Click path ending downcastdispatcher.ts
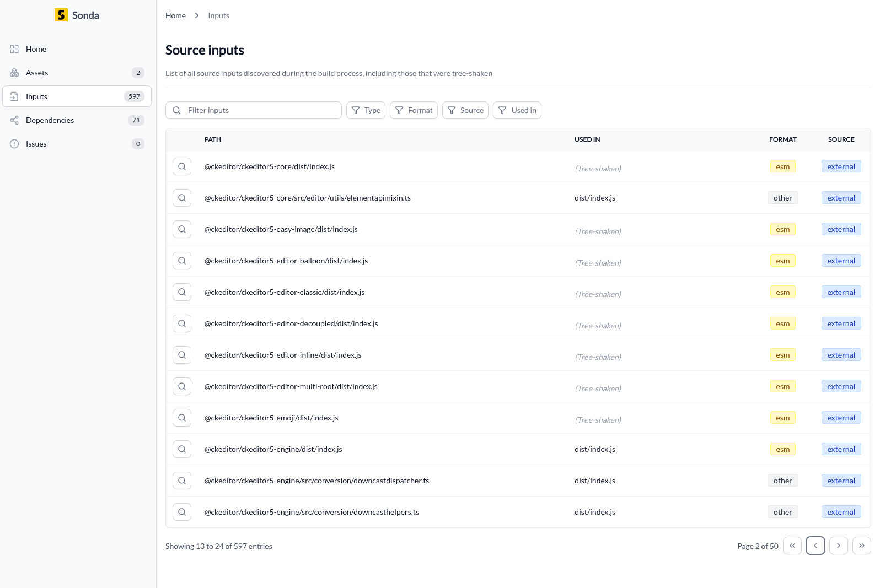 (317, 481)
